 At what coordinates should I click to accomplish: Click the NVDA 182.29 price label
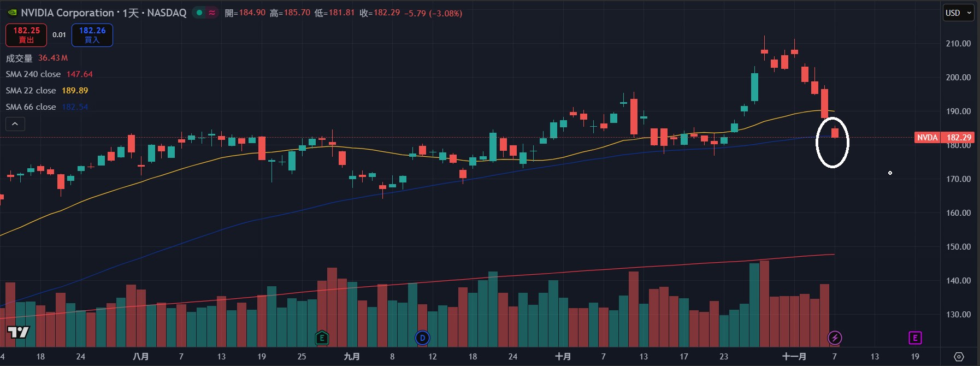(944, 138)
